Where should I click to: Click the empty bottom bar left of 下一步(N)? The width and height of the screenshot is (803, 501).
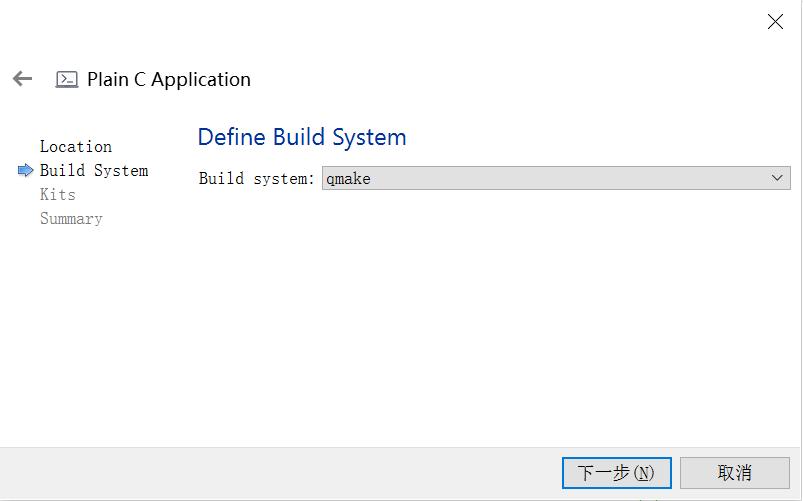pos(280,473)
